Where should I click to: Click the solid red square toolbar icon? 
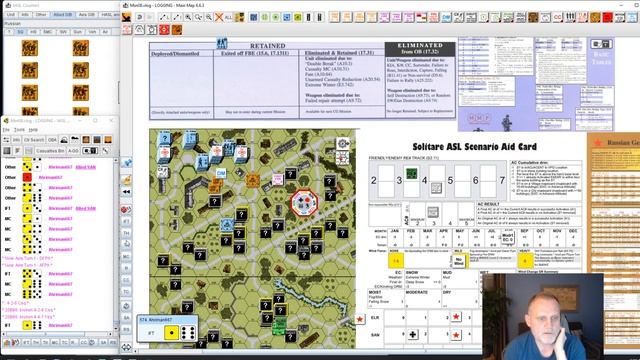click(607, 17)
